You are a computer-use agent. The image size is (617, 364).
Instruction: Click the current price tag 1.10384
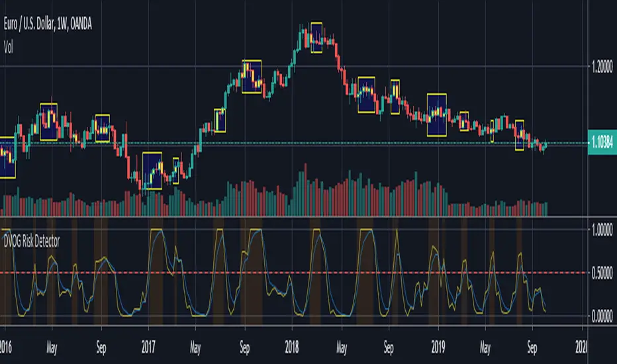[602, 144]
